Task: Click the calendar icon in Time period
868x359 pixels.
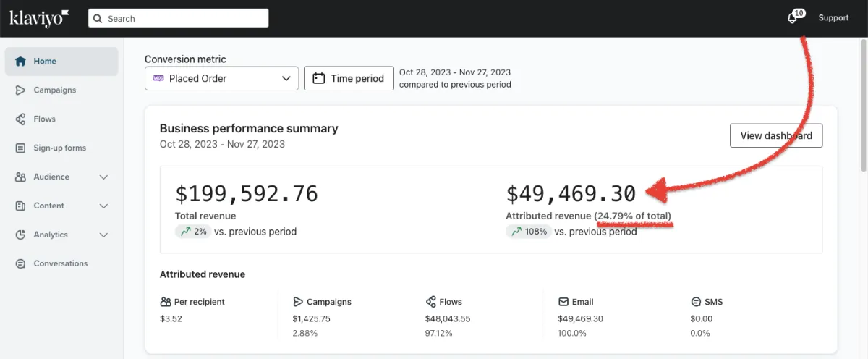Action: click(318, 78)
